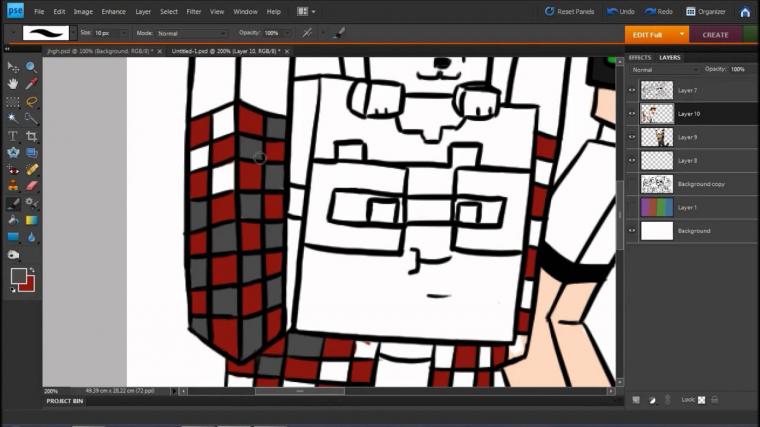Click the Home icon in top bar
The image size is (760, 427).
745,12
